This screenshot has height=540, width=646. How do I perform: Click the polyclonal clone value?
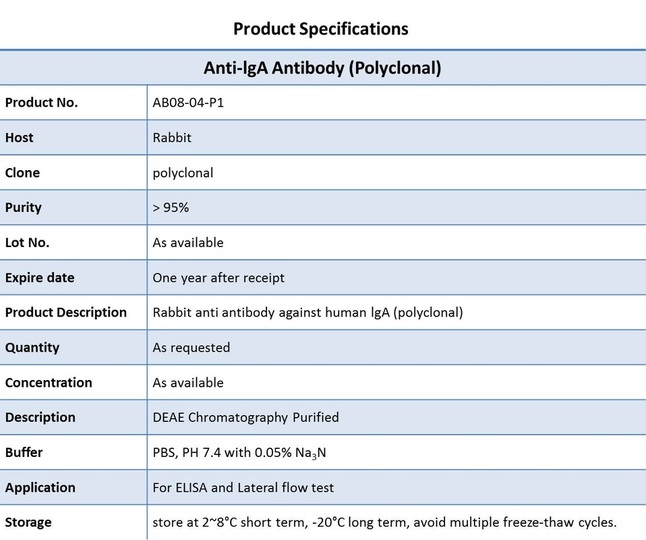coord(183,173)
